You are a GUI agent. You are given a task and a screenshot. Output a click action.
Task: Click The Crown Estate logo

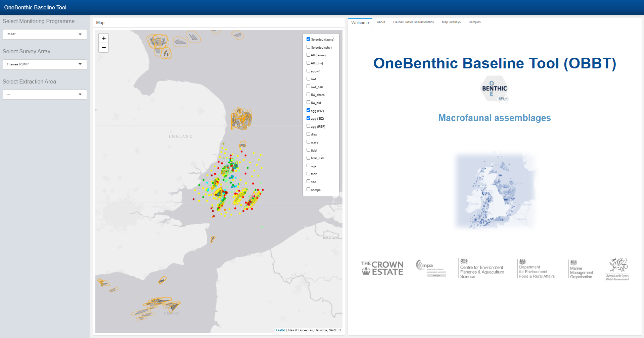[x=382, y=268]
